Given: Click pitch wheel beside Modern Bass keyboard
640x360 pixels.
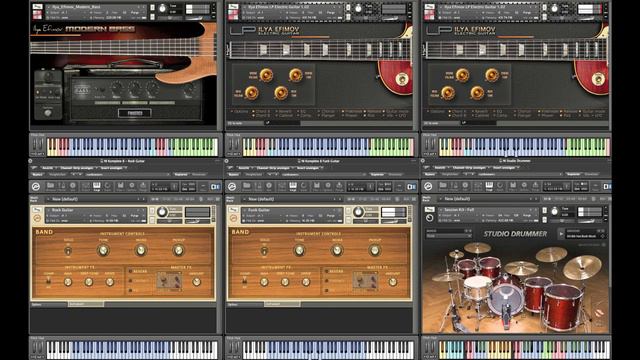Looking at the screenshot, I should click(35, 144).
